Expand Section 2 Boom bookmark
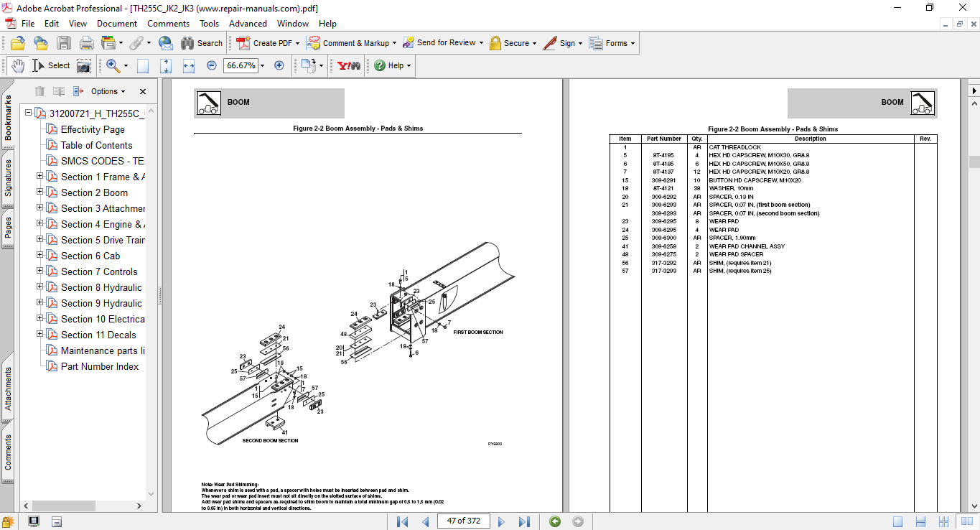The height and width of the screenshot is (530, 980). [x=40, y=192]
